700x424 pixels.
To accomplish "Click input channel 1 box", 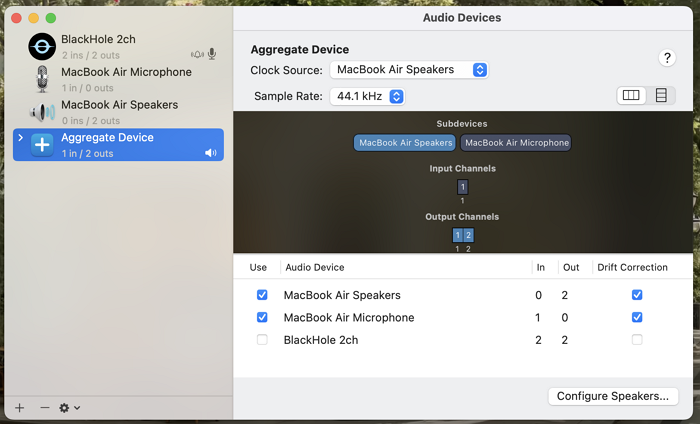I will tap(462, 187).
